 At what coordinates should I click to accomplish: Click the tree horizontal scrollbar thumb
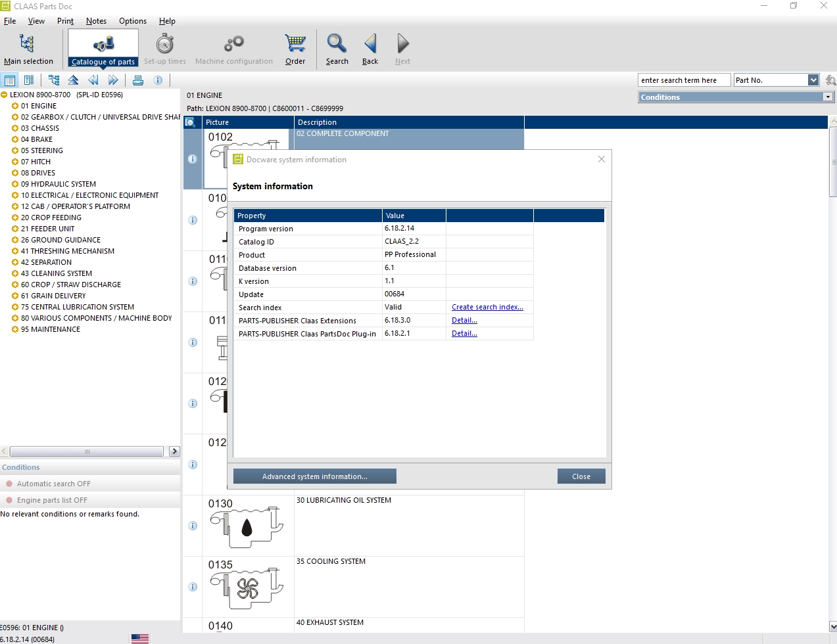click(86, 451)
